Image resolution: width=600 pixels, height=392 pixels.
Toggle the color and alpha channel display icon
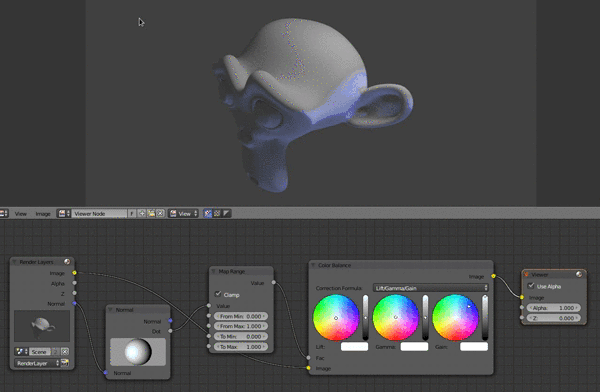[208, 214]
